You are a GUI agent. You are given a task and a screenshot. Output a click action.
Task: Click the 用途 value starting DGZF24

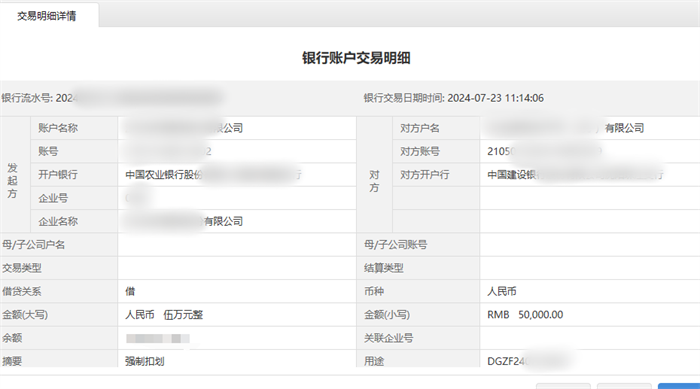pos(529,361)
